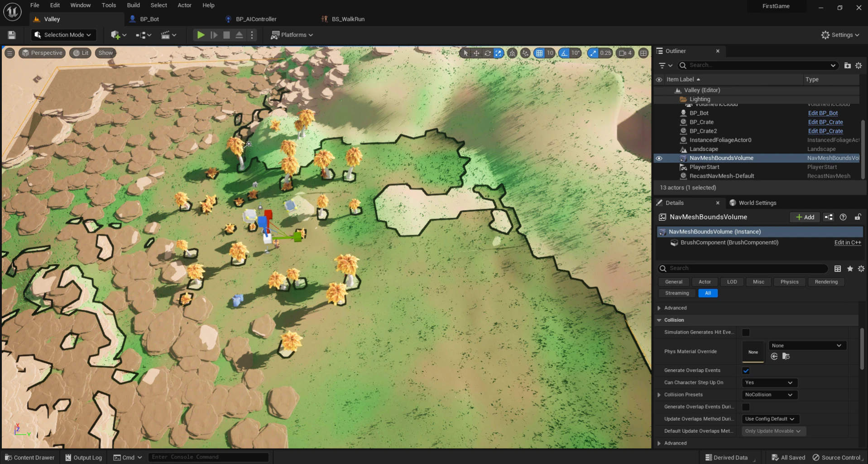
Task: Toggle grid snapping in viewport toolbar
Action: [539, 53]
